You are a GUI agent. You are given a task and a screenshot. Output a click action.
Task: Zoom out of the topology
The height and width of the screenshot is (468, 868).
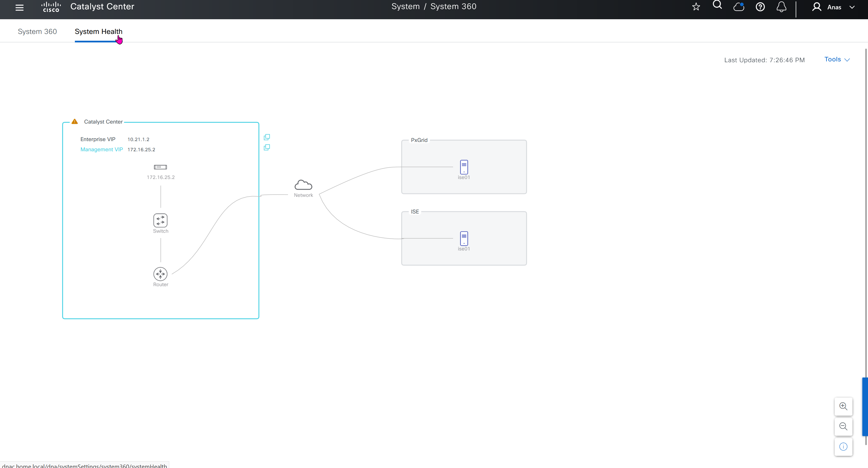click(x=843, y=426)
